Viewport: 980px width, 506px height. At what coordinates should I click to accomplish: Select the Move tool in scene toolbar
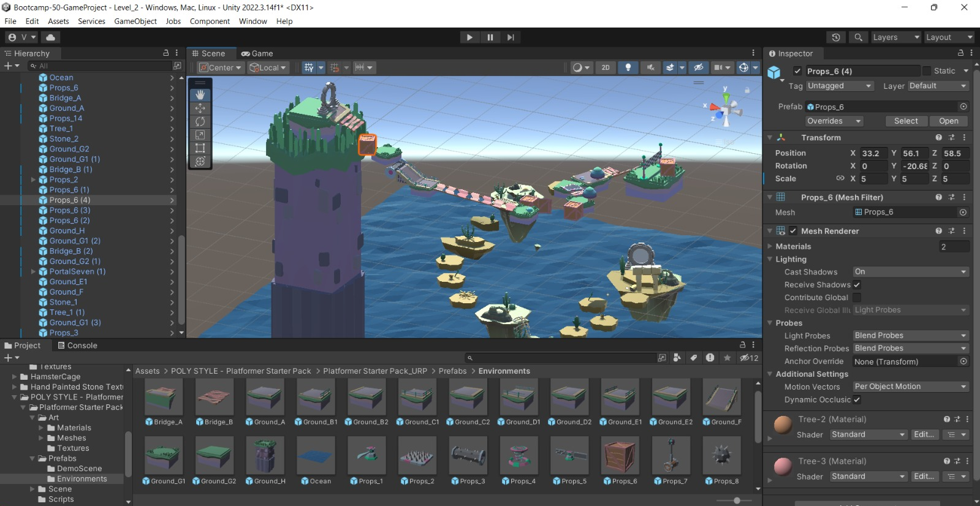pyautogui.click(x=200, y=108)
